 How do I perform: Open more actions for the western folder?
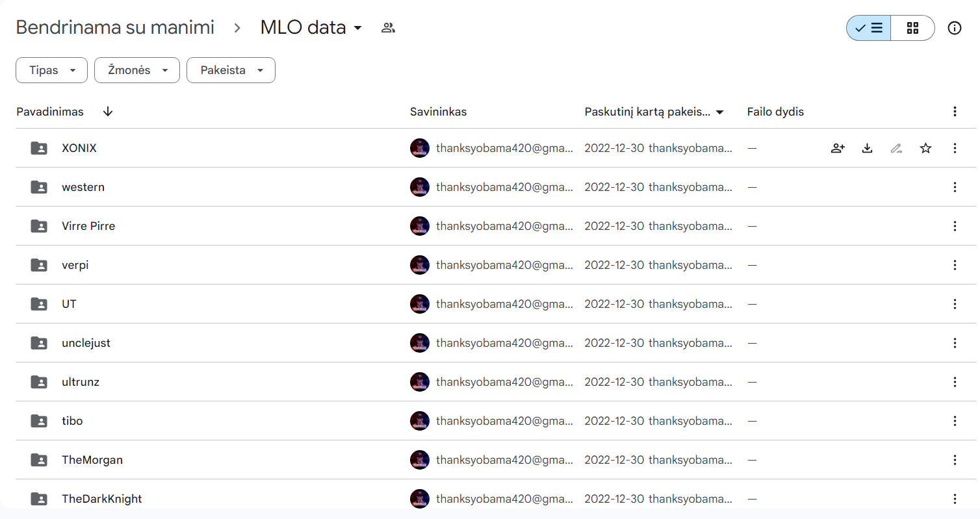point(955,187)
